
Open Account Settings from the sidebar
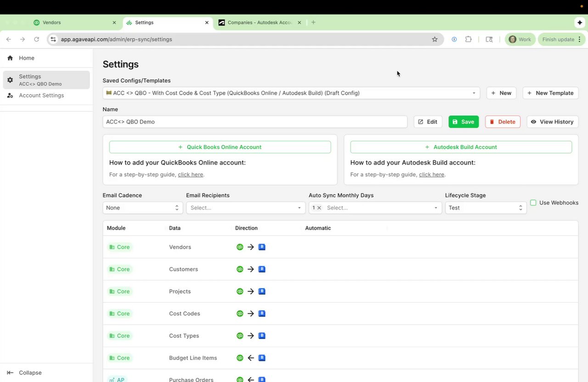tap(41, 96)
